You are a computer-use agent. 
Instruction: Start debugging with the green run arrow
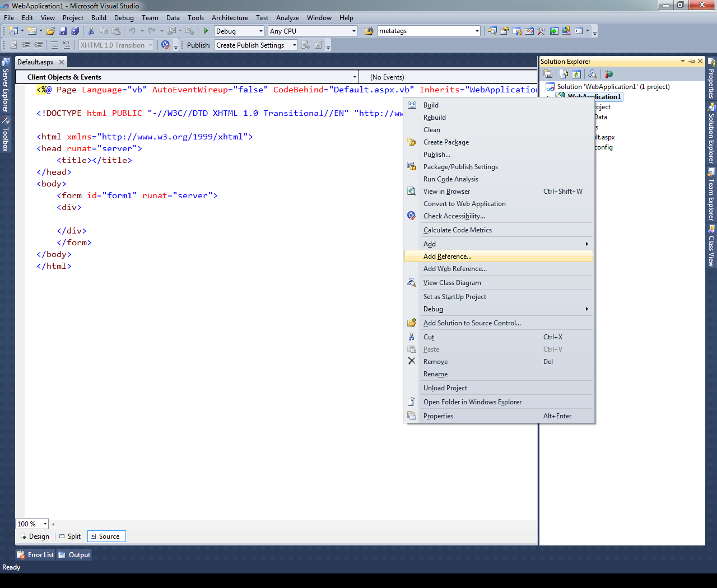pos(206,31)
